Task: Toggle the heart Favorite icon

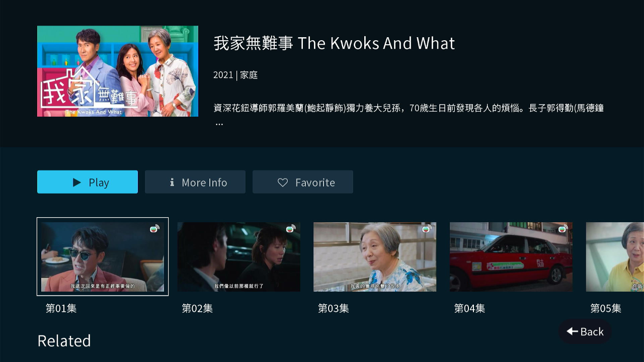Action: (283, 183)
